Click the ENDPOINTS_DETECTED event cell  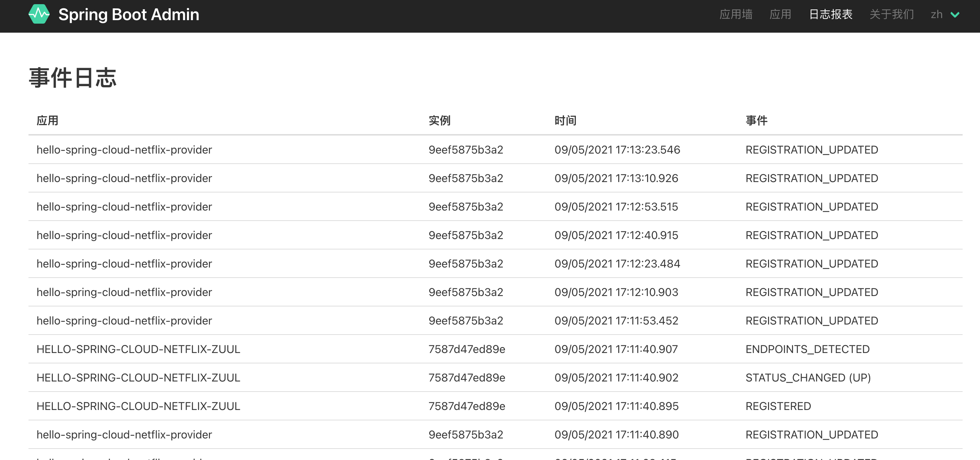807,349
